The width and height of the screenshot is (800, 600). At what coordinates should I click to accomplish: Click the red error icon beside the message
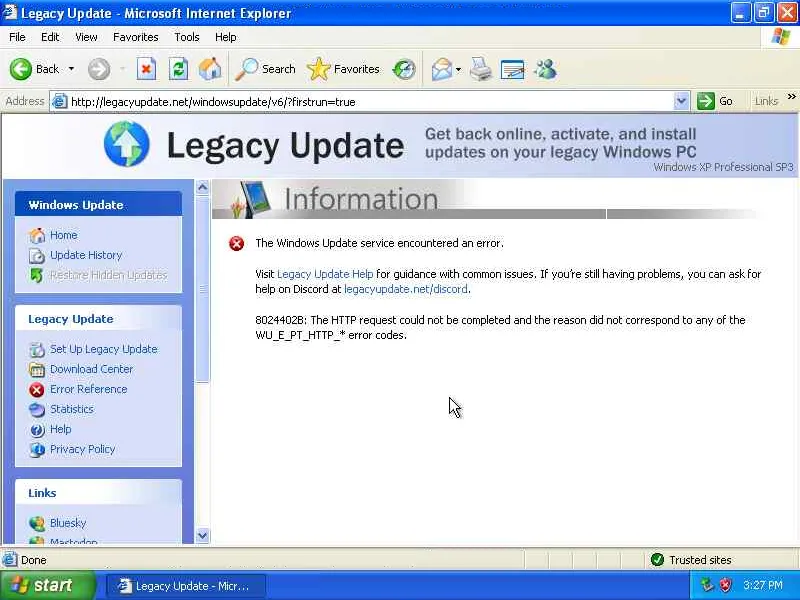pyautogui.click(x=236, y=243)
